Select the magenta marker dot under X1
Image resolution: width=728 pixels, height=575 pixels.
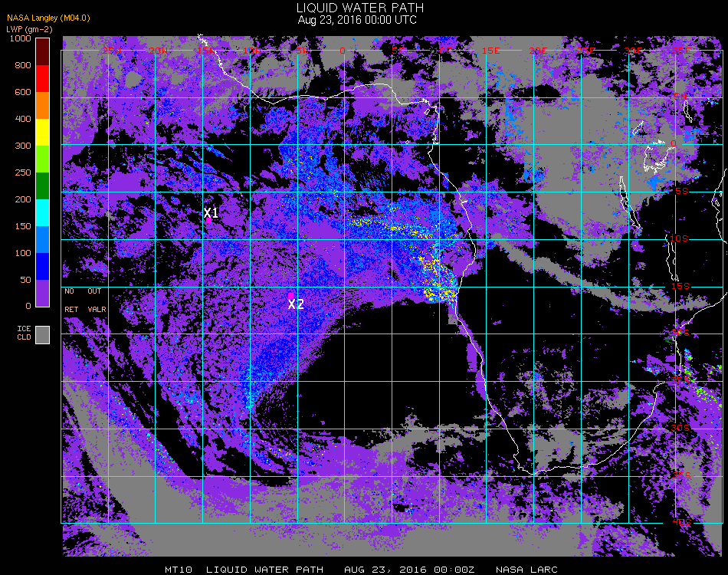209,221
